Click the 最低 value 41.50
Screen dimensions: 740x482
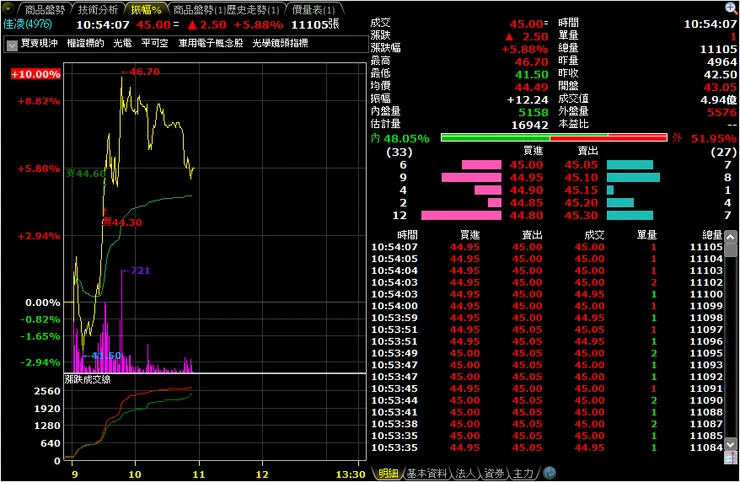click(x=531, y=75)
